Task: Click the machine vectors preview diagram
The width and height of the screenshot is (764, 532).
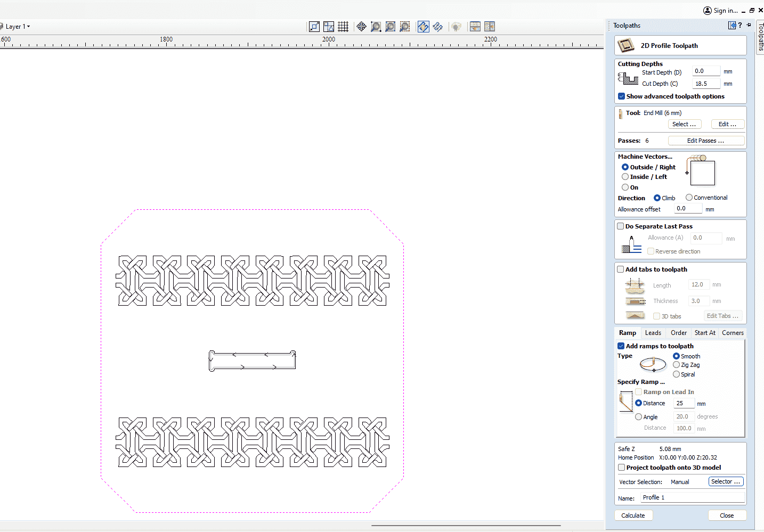Action: (x=701, y=170)
